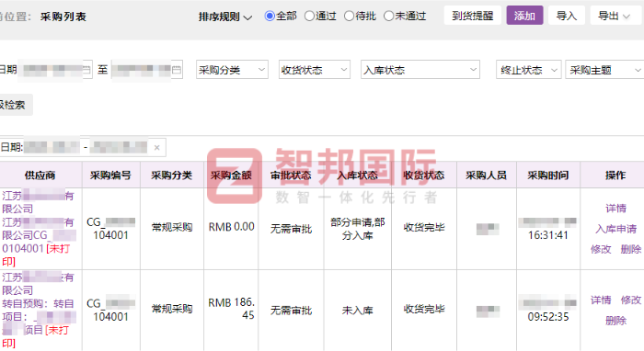Viewport: 644px width, 351px height.
Task: Click the 采购金额 column header
Action: click(x=231, y=175)
